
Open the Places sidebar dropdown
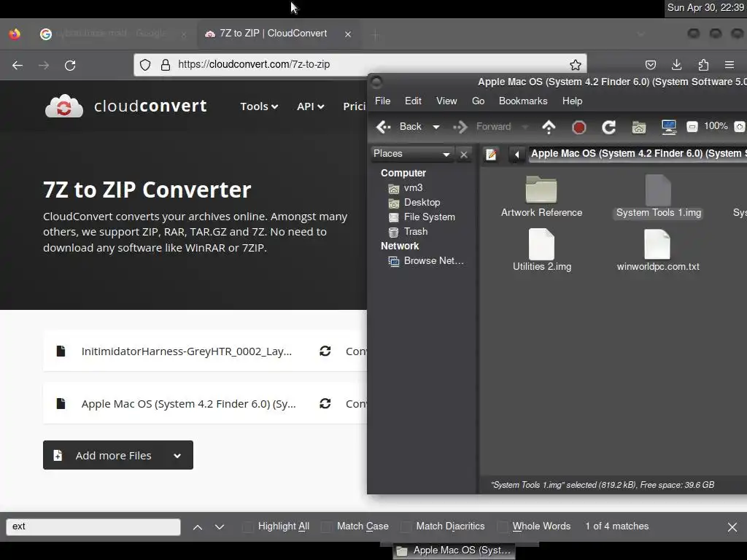click(x=411, y=154)
